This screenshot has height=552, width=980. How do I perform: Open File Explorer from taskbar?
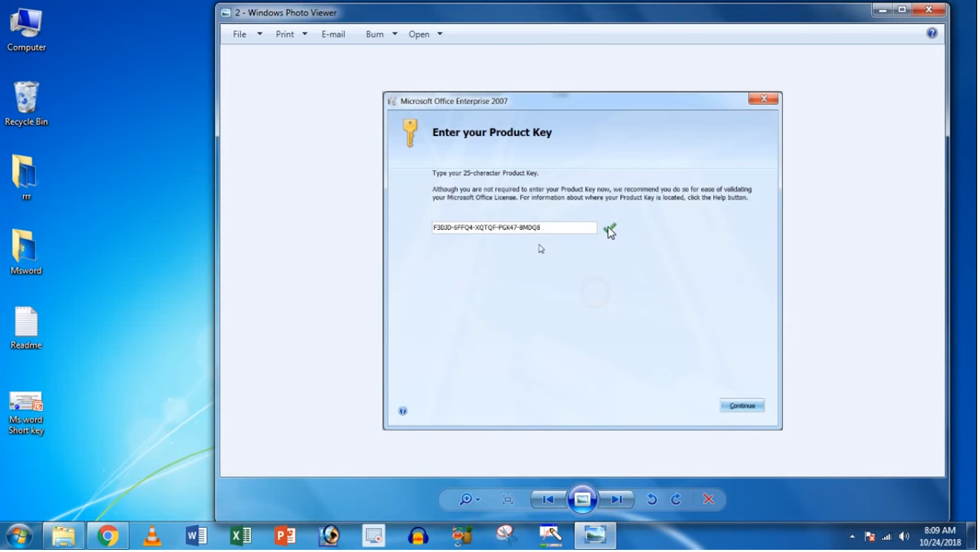tap(64, 536)
